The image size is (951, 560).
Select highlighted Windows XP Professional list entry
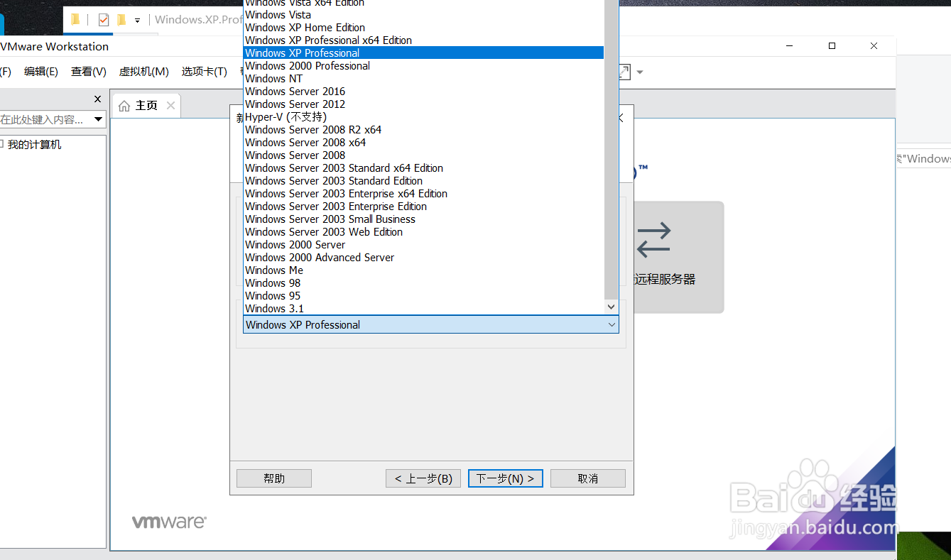click(x=423, y=53)
